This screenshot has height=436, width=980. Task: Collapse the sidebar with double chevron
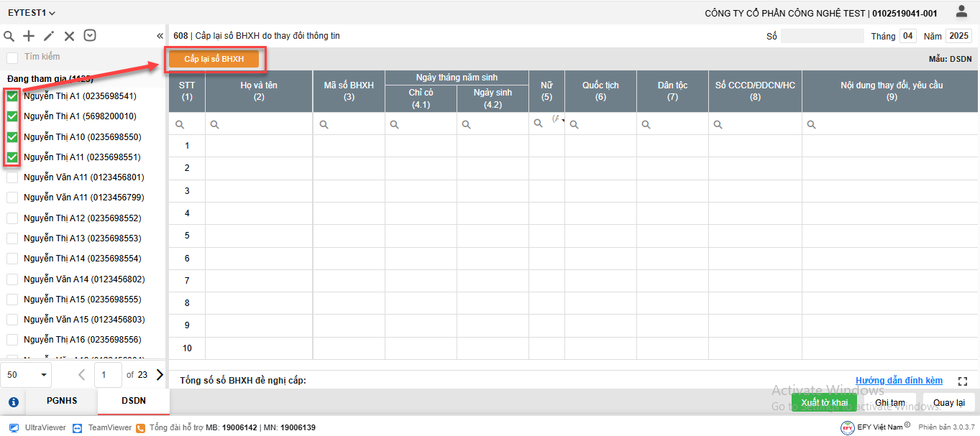pos(160,36)
